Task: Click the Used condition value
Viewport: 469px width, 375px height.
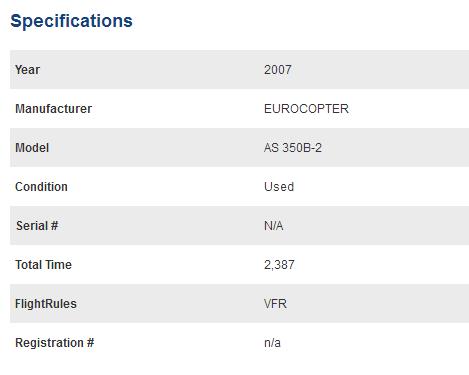Action: [279, 187]
